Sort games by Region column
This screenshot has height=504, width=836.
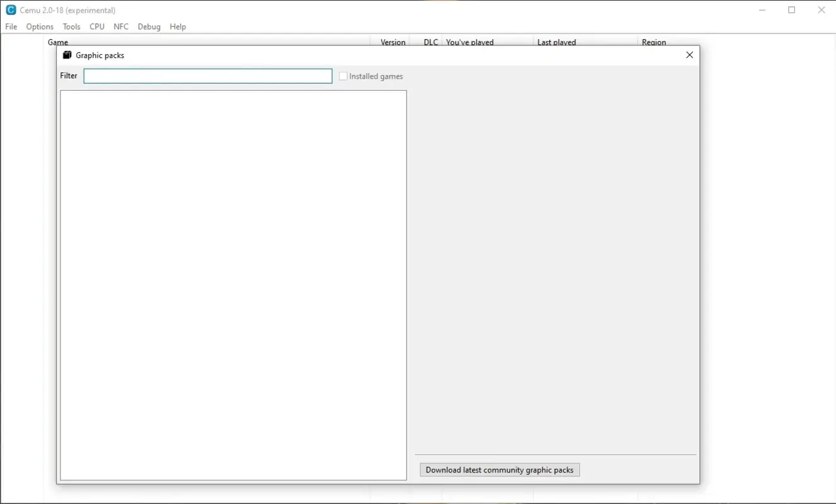tap(654, 42)
